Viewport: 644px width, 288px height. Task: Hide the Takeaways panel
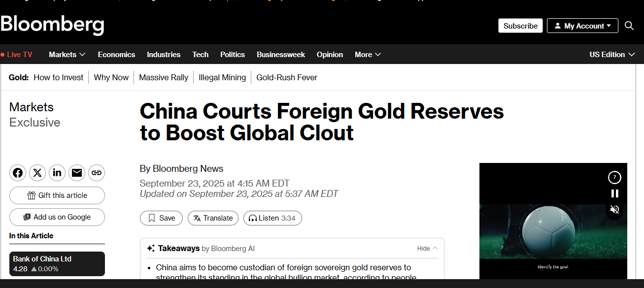point(427,249)
